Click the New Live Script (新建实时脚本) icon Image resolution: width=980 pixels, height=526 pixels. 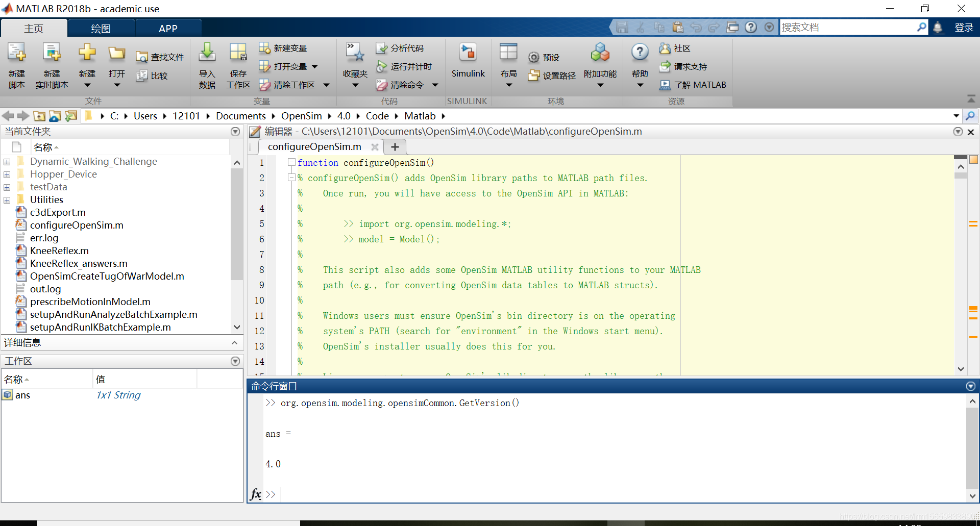(x=52, y=53)
